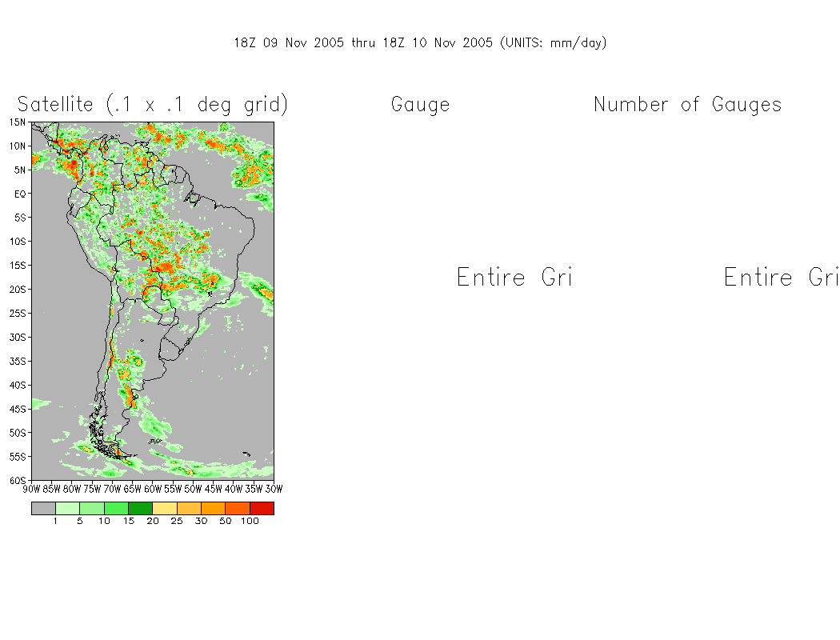Click the bright green swatch between 10 and 15
The width and height of the screenshot is (840, 640).
tap(116, 508)
